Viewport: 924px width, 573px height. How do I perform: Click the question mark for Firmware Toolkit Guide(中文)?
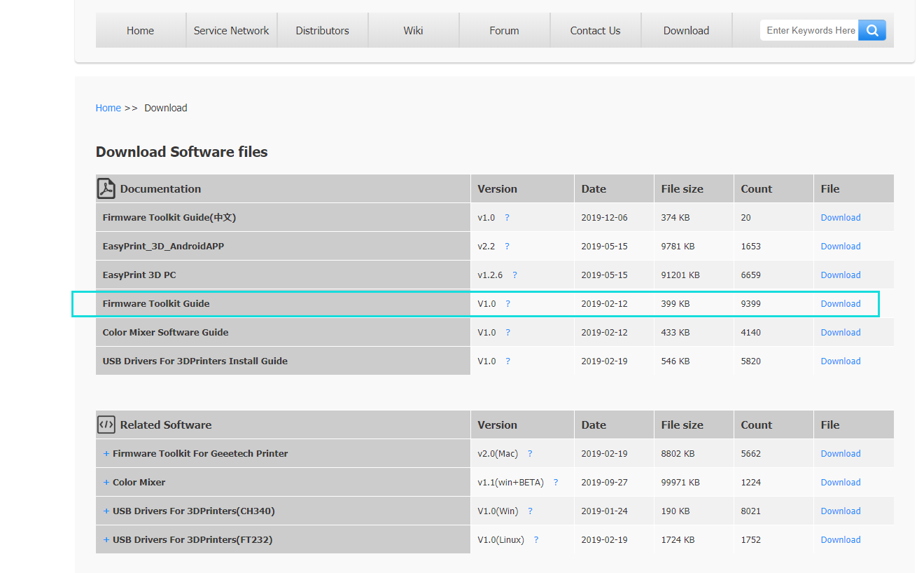click(507, 218)
